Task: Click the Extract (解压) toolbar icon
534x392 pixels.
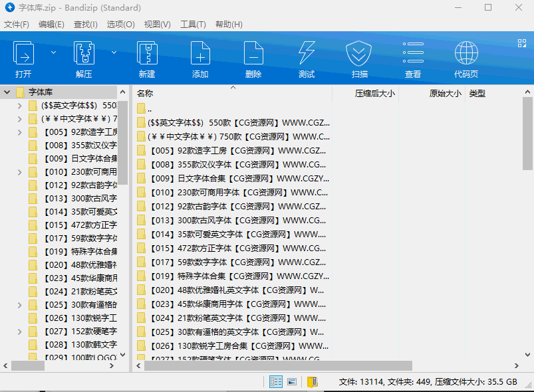Action: pos(84,53)
